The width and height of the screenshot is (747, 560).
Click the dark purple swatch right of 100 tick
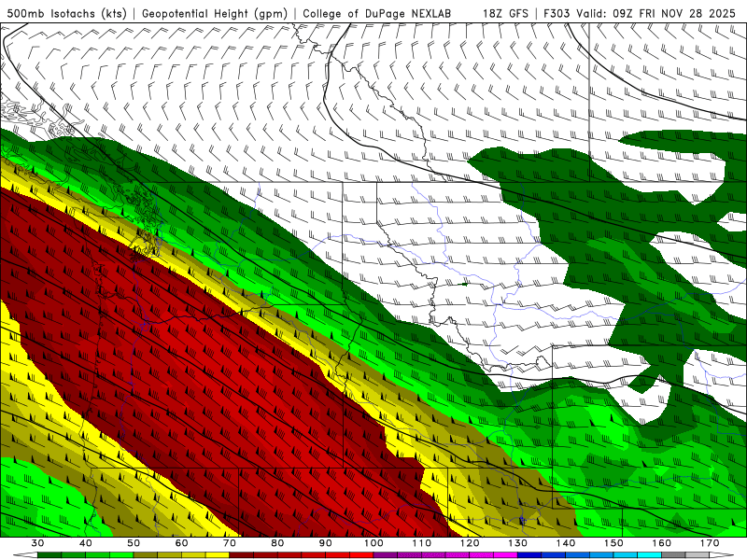386,555
